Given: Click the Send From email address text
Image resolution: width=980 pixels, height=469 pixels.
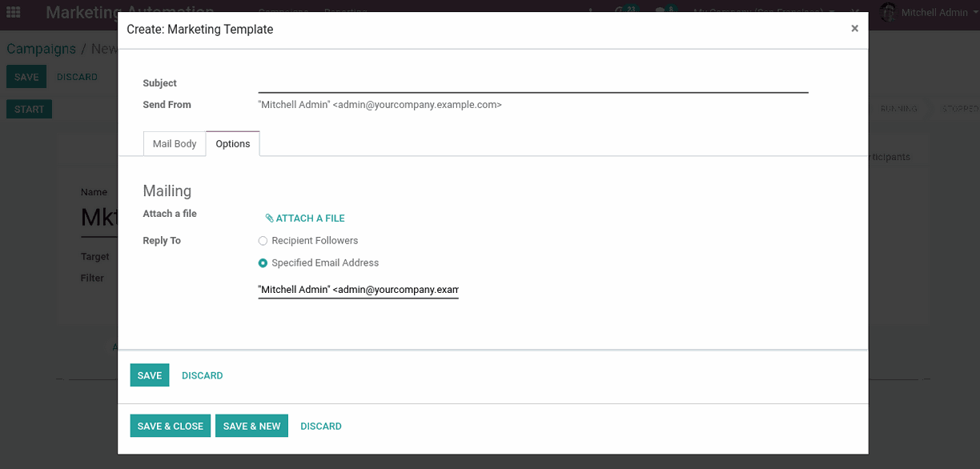Looking at the screenshot, I should 380,104.
